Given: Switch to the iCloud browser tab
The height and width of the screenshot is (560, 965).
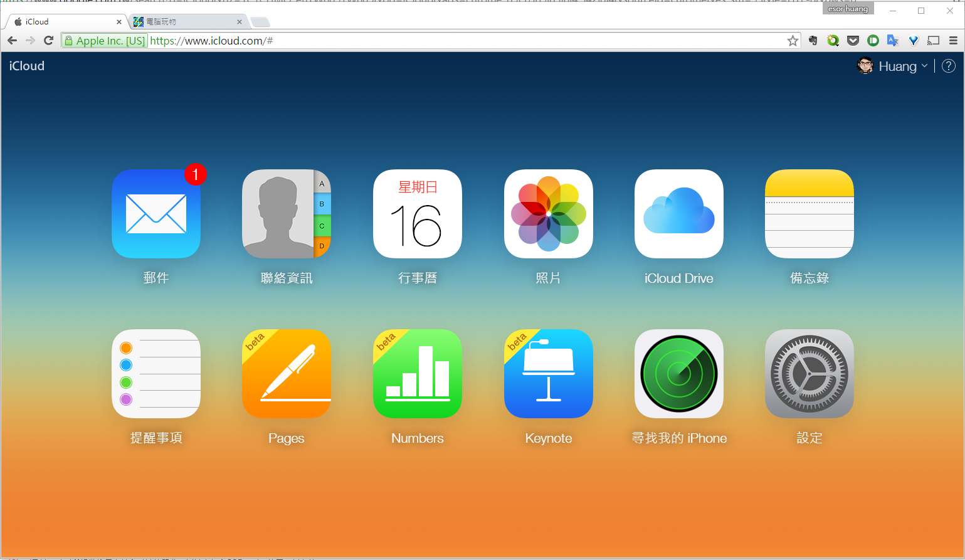Looking at the screenshot, I should [66, 21].
